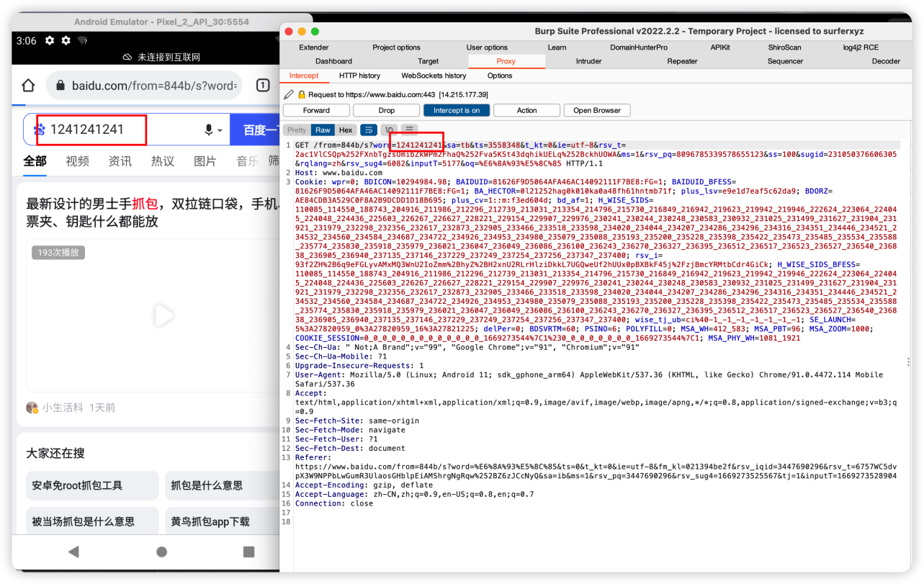Click the Forward button
Screen dimensions: 924x584
coord(316,110)
